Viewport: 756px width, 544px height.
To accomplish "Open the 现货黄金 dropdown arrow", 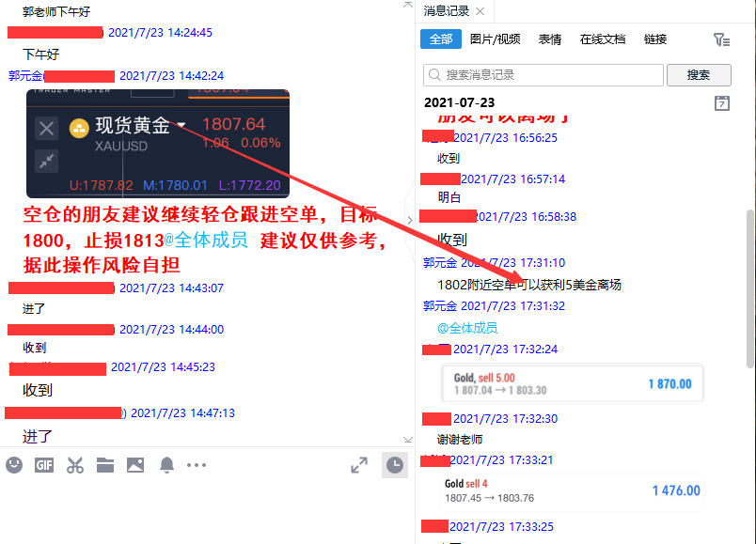I will click(181, 125).
